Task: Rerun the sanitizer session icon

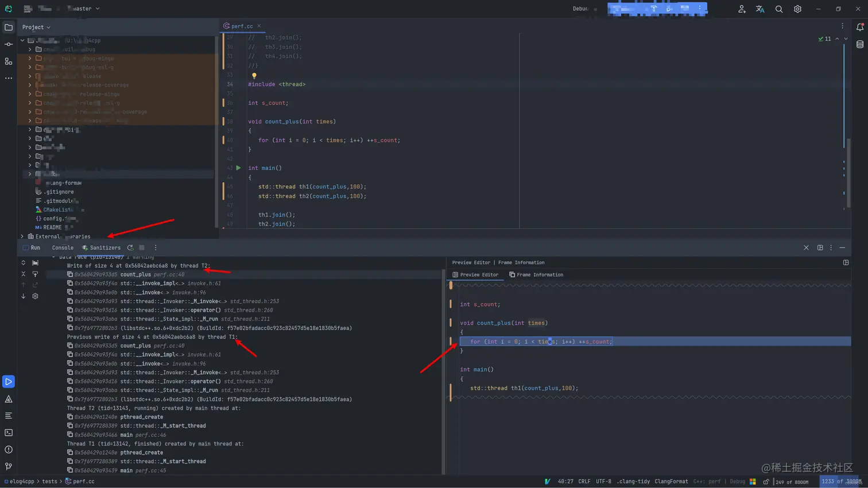Action: point(130,248)
